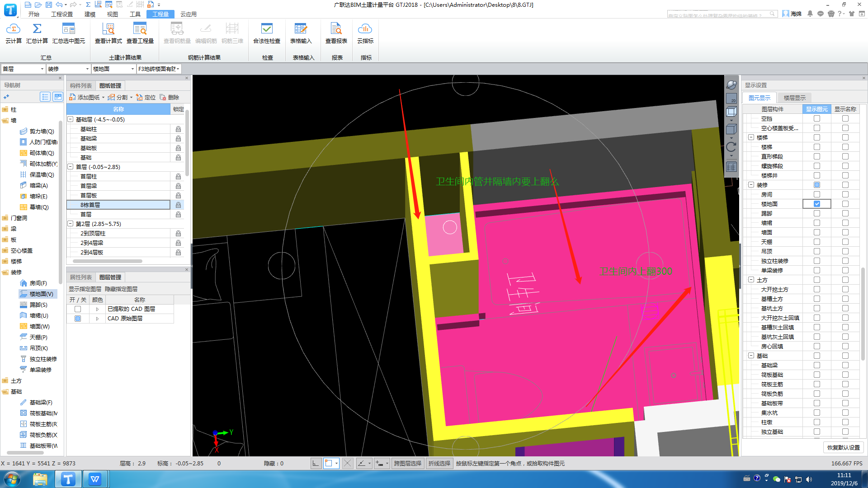Open 建模 ribbon tab
Viewport: 868px width, 488px height.
[90, 14]
